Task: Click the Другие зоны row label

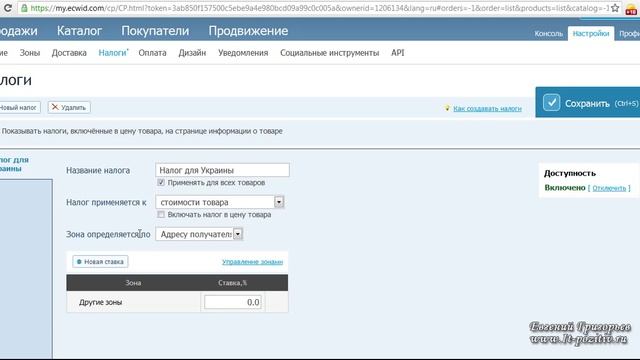Action: click(x=100, y=302)
